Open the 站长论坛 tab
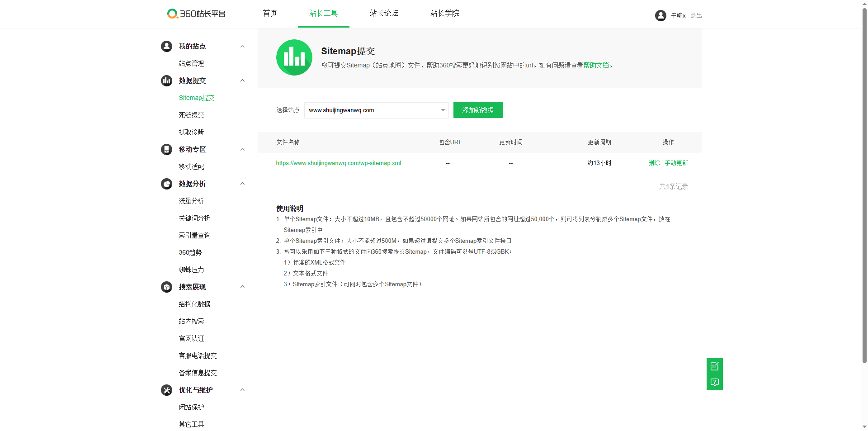Image resolution: width=868 pixels, height=431 pixels. coord(384,14)
